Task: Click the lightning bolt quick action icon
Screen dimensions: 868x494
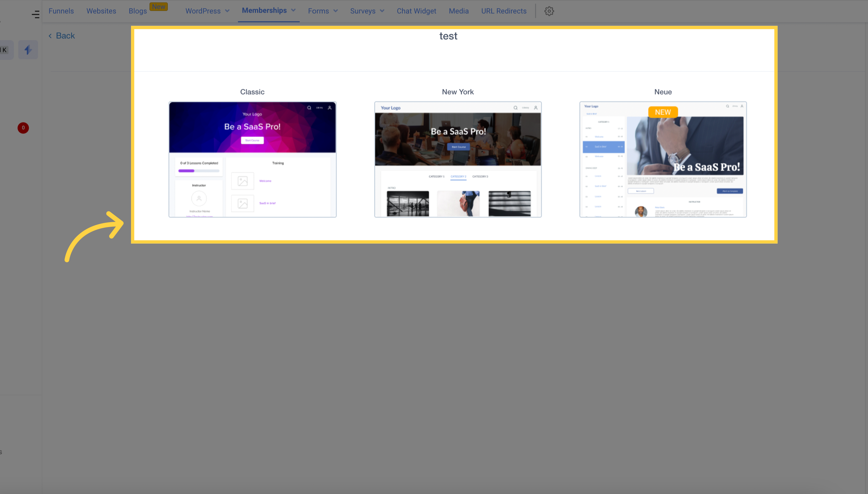Action: point(28,50)
